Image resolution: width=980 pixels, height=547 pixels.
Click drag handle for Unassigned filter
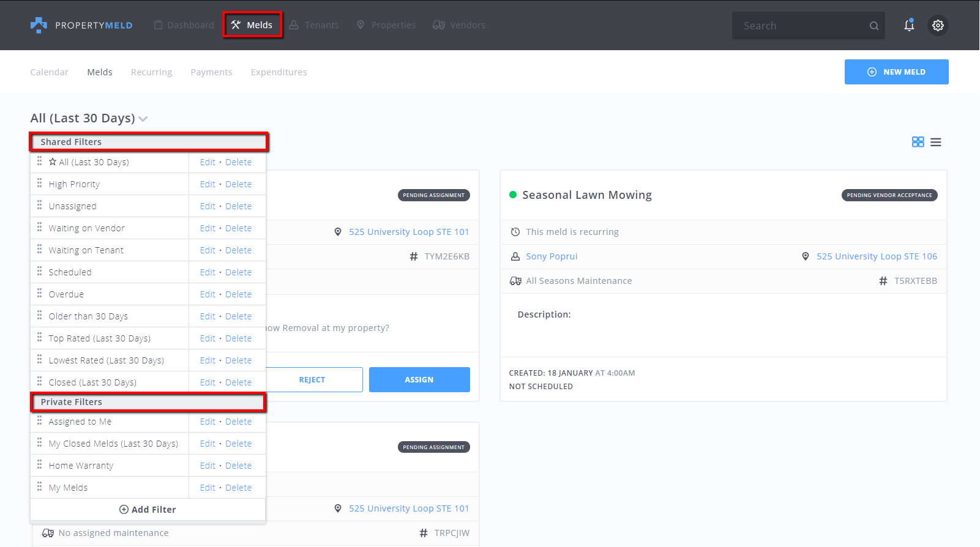39,205
